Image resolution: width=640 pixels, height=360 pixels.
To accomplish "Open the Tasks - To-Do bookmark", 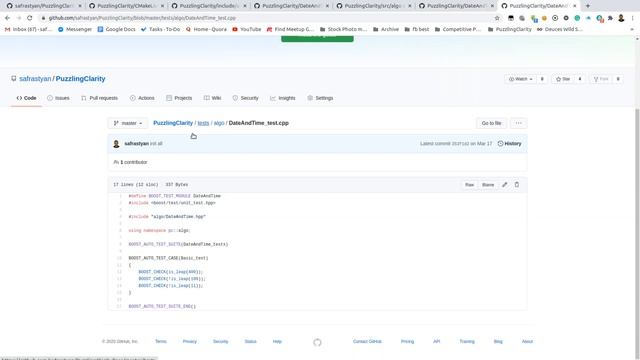I will pyautogui.click(x=160, y=29).
